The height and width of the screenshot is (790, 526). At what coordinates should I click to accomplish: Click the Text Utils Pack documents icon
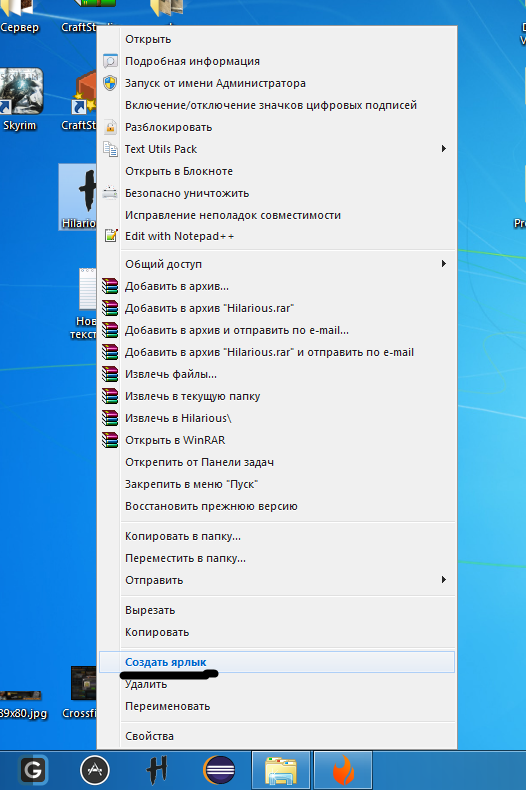[110, 149]
